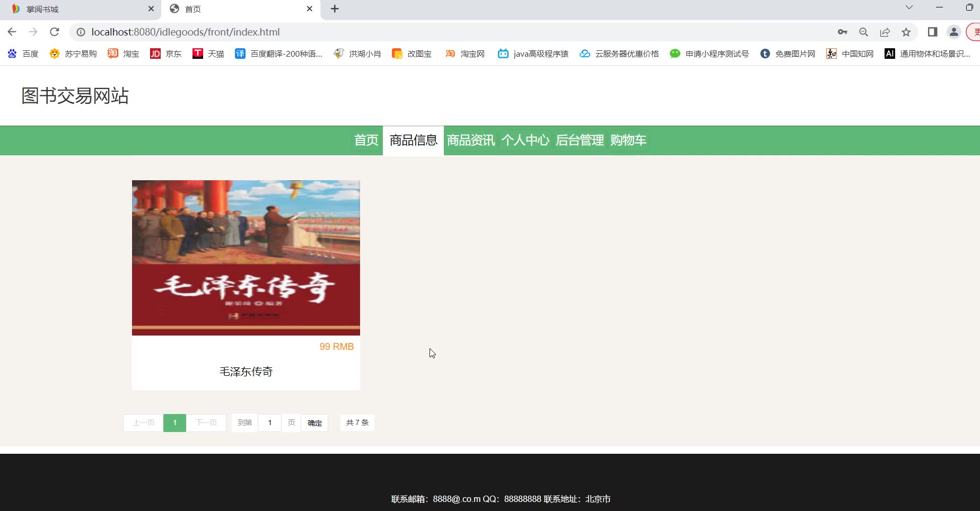This screenshot has height=511, width=980.
Task: Go to the 首页 navigation item
Action: point(366,140)
